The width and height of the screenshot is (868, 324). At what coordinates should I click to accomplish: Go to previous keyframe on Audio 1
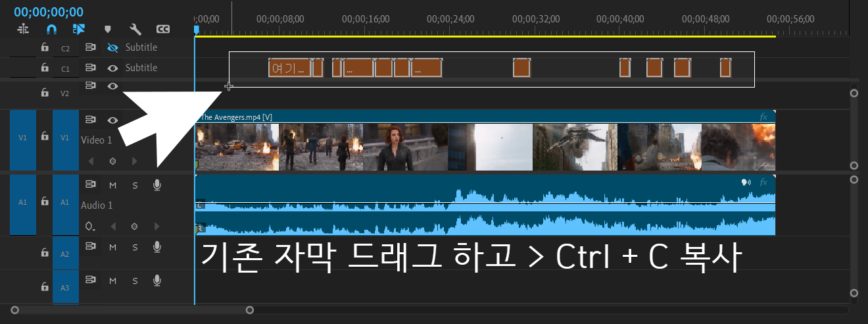[112, 227]
